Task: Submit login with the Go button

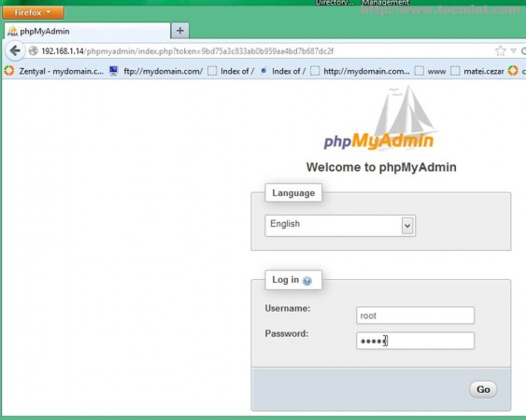Action: coord(483,389)
